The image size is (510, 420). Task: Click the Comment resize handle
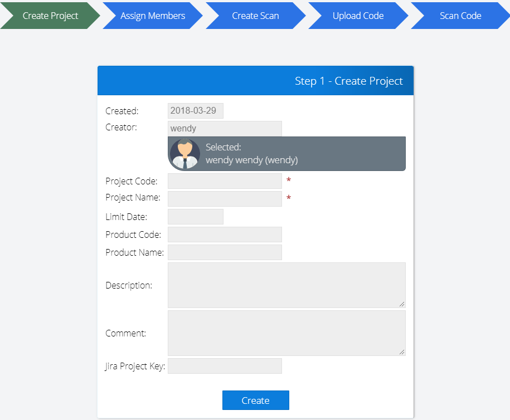tap(402, 352)
